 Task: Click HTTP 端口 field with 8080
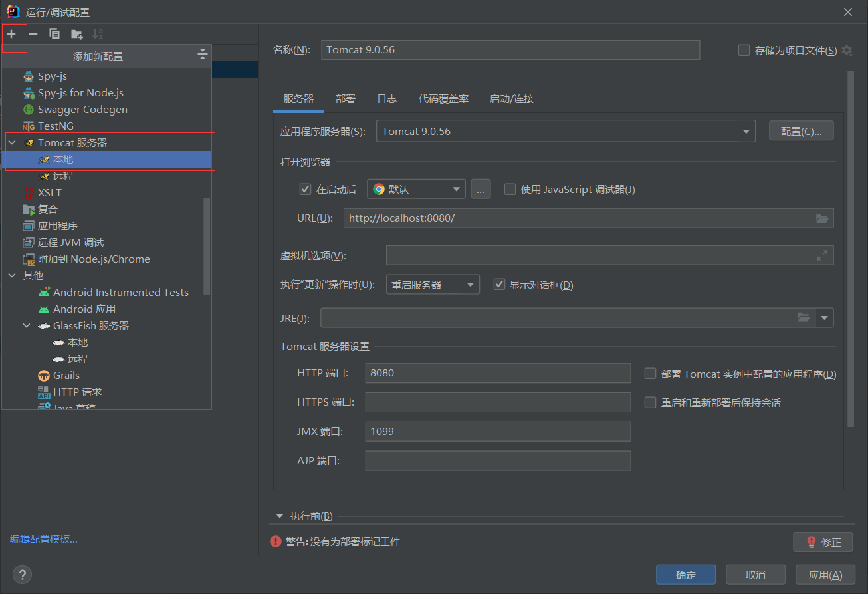click(498, 373)
